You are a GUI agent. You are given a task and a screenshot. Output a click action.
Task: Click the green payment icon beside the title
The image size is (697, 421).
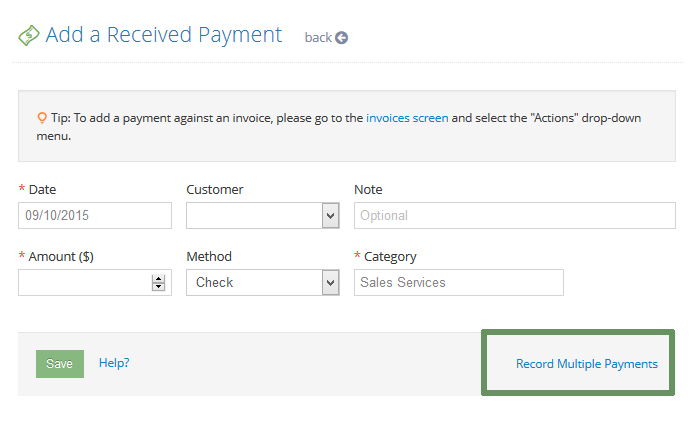pos(29,35)
